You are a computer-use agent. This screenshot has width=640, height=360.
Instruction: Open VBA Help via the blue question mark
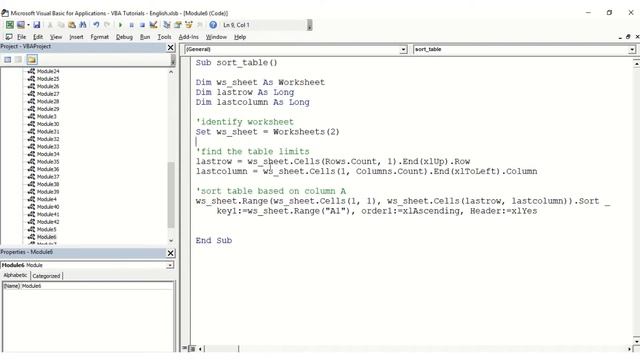click(x=213, y=25)
